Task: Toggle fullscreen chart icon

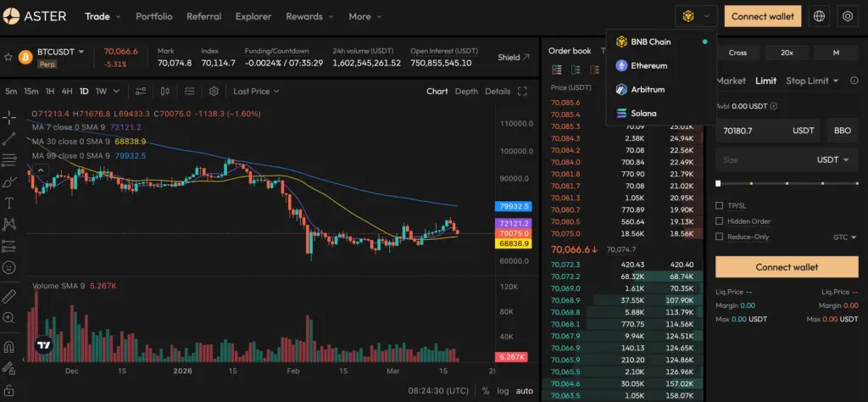Action: (x=522, y=92)
